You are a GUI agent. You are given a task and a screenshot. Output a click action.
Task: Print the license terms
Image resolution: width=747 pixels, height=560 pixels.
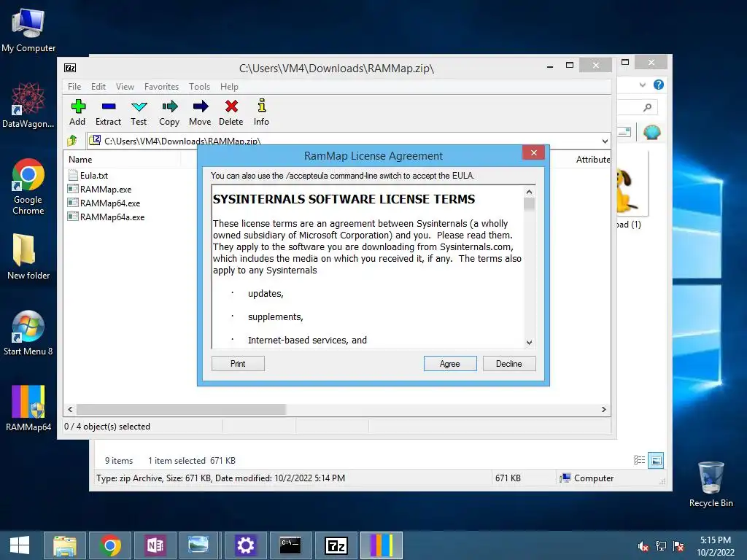[x=238, y=364]
